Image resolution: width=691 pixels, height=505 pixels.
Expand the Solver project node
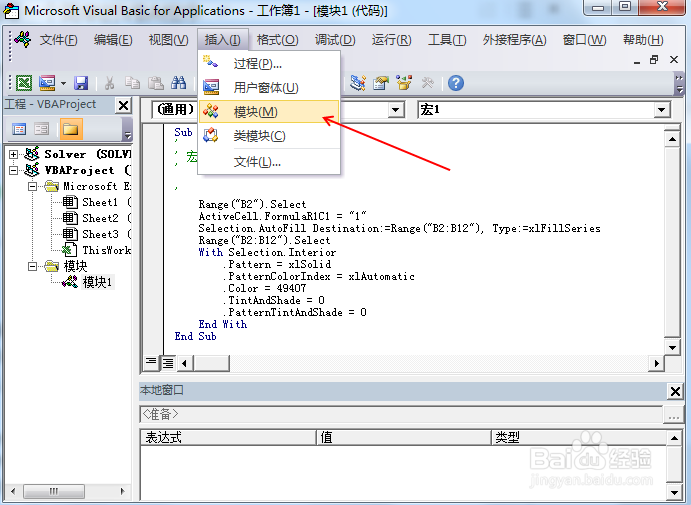[x=13, y=154]
